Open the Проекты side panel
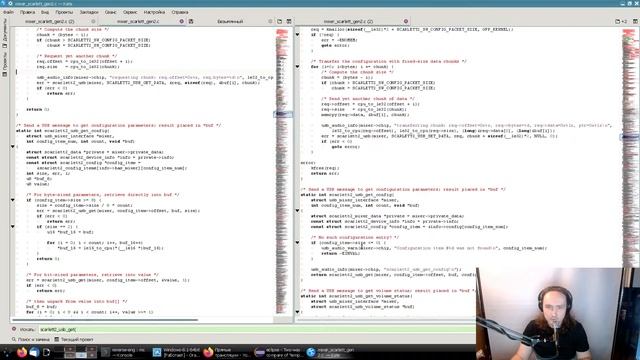 [4, 64]
